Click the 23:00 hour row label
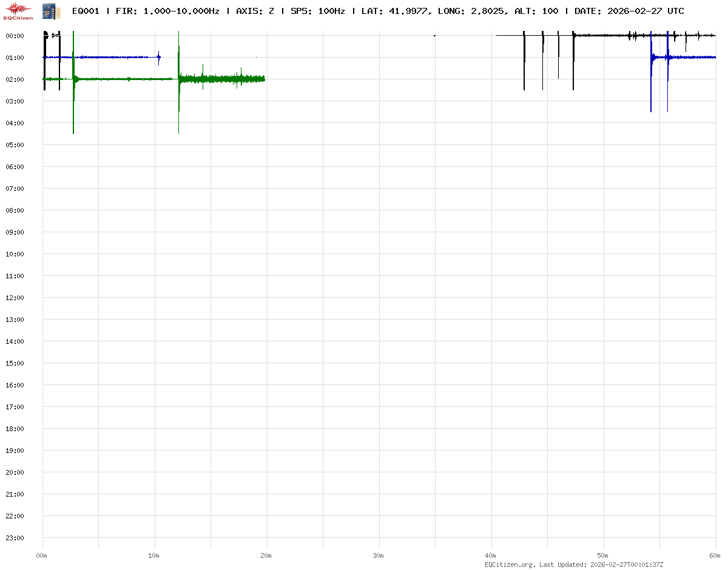The image size is (728, 570). (14, 538)
